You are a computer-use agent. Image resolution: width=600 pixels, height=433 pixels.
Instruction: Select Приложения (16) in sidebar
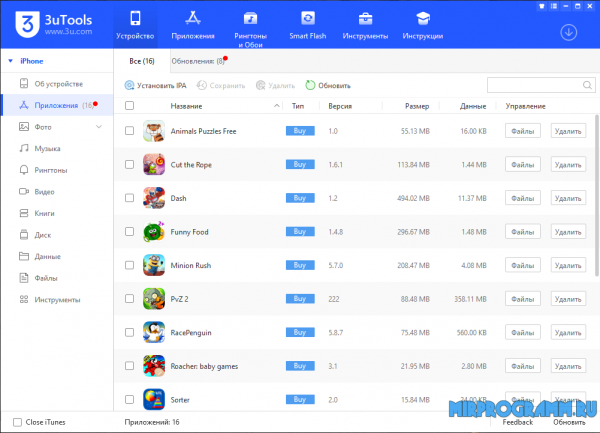click(57, 105)
